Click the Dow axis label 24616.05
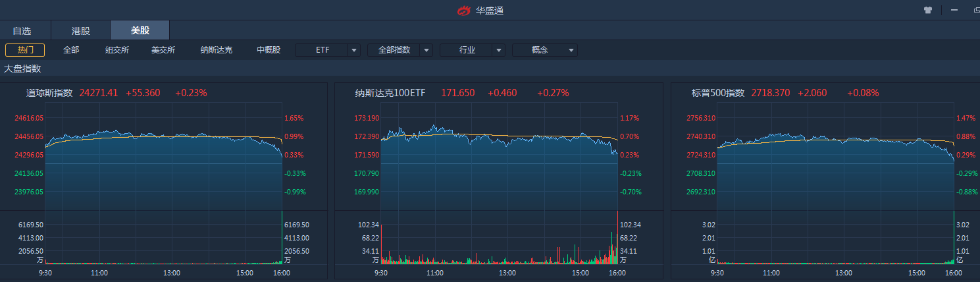This screenshot has height=282, width=980. pos(30,119)
